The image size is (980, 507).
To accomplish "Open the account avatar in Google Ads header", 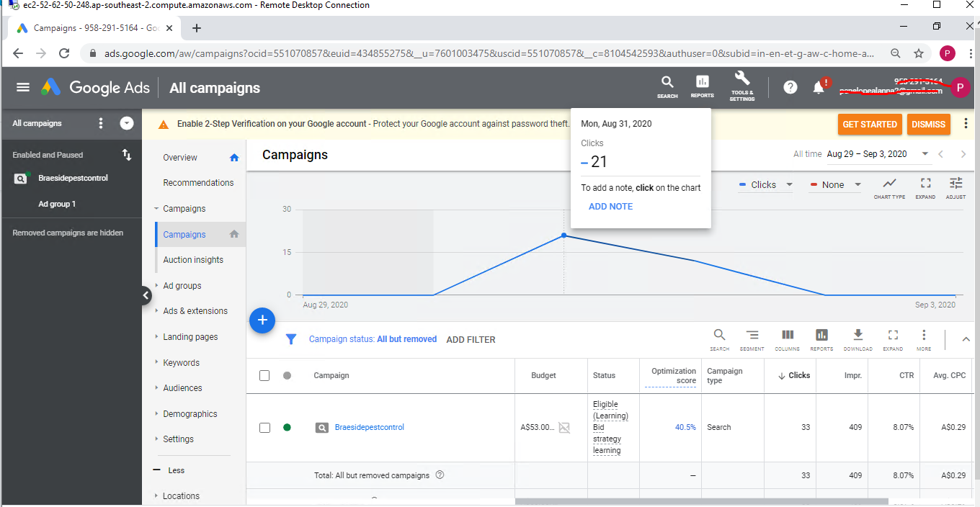I will coord(960,88).
